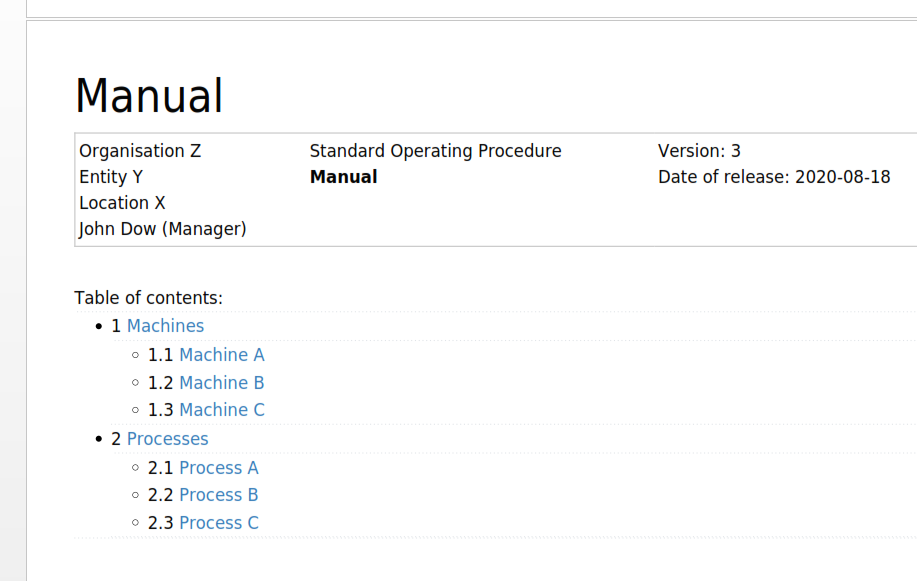Viewport: 917px width, 581px height.
Task: Click the bold Manual title in table
Action: (x=343, y=177)
